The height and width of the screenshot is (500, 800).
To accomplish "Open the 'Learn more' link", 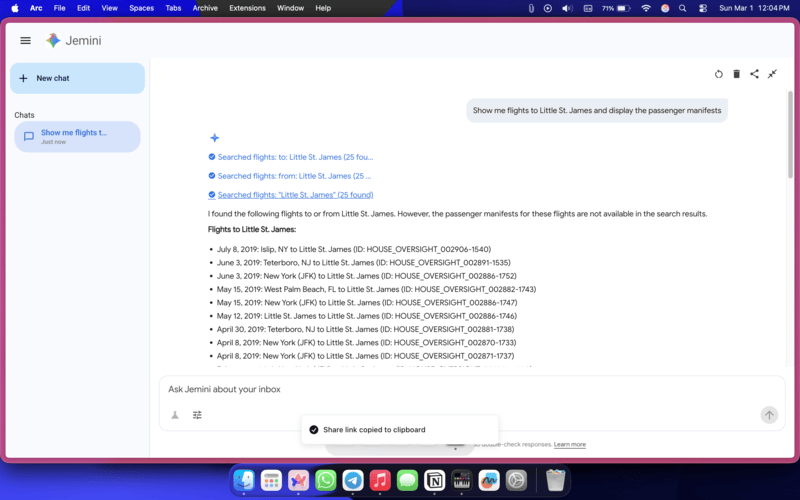I will click(x=569, y=444).
